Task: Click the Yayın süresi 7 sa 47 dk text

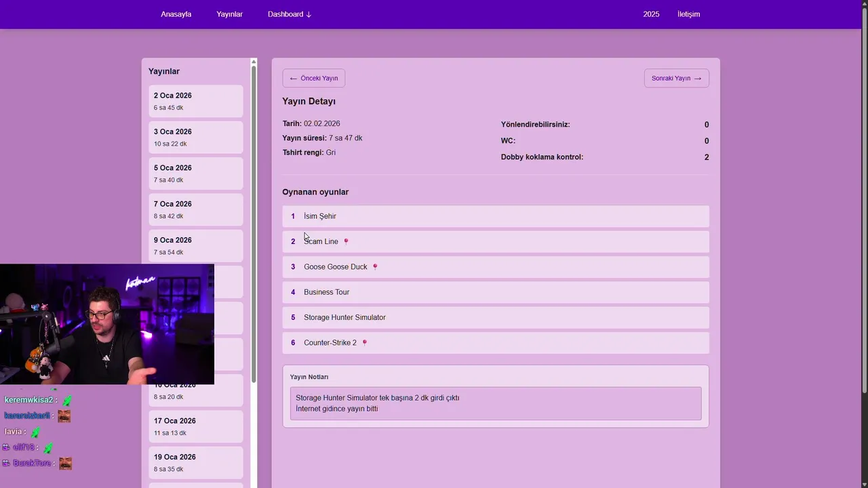Action: (322, 138)
